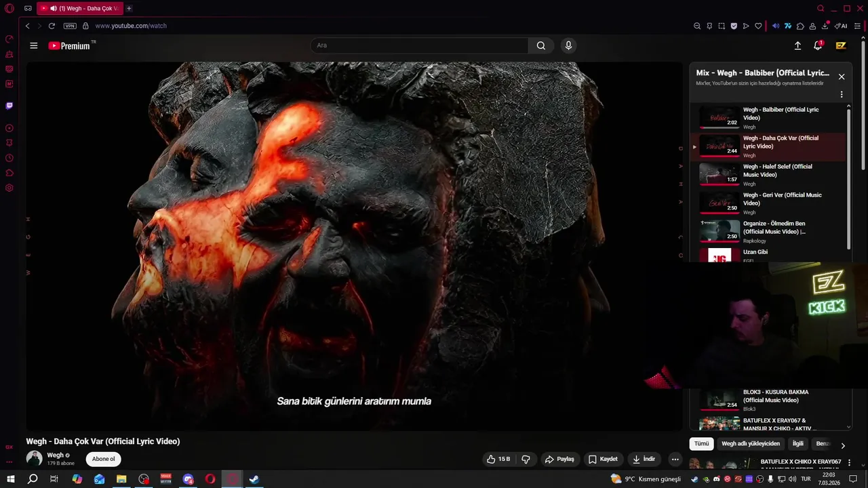The height and width of the screenshot is (488, 868).
Task: Subscribe with the Abone ol button
Action: (104, 459)
